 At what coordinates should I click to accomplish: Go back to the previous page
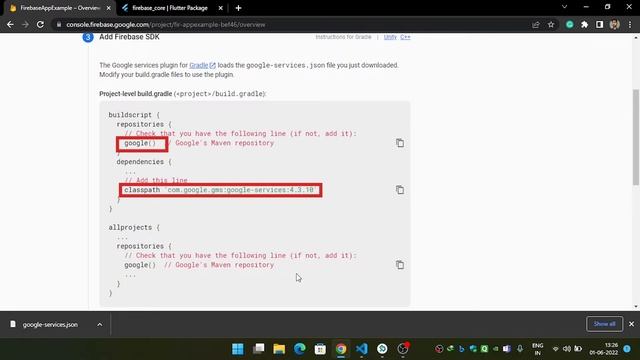[x=10, y=24]
